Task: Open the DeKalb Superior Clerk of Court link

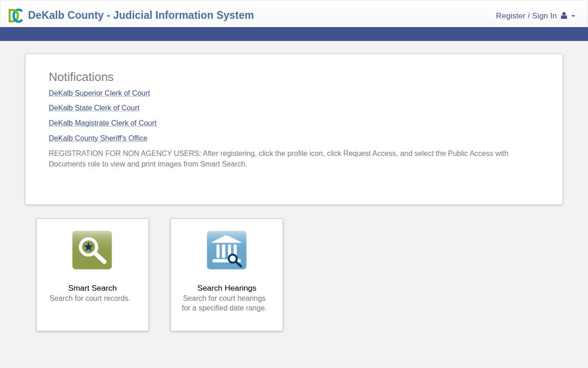Action: pos(99,93)
